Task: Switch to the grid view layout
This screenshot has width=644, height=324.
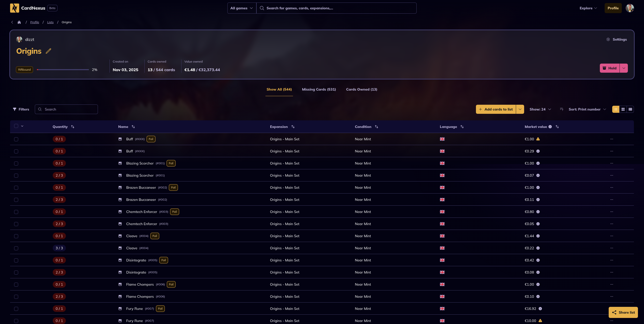Action: (x=623, y=109)
